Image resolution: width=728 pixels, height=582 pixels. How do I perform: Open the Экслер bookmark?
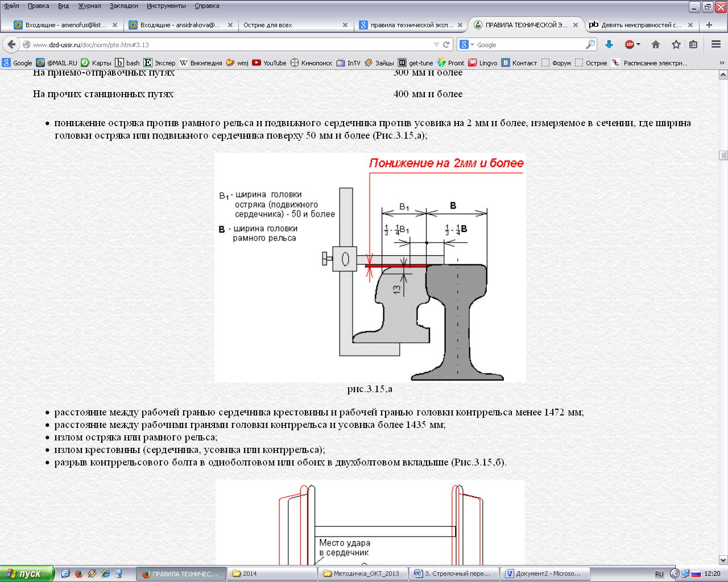[x=160, y=63]
